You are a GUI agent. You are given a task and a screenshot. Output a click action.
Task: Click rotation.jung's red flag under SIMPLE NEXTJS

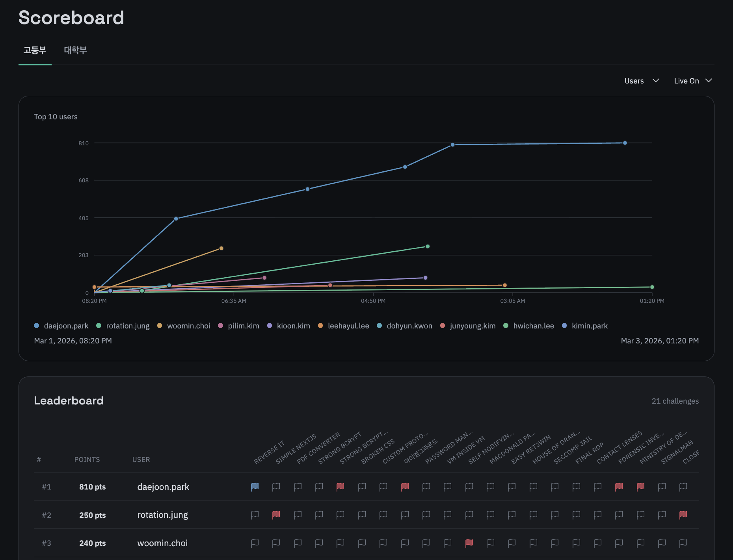point(276,515)
